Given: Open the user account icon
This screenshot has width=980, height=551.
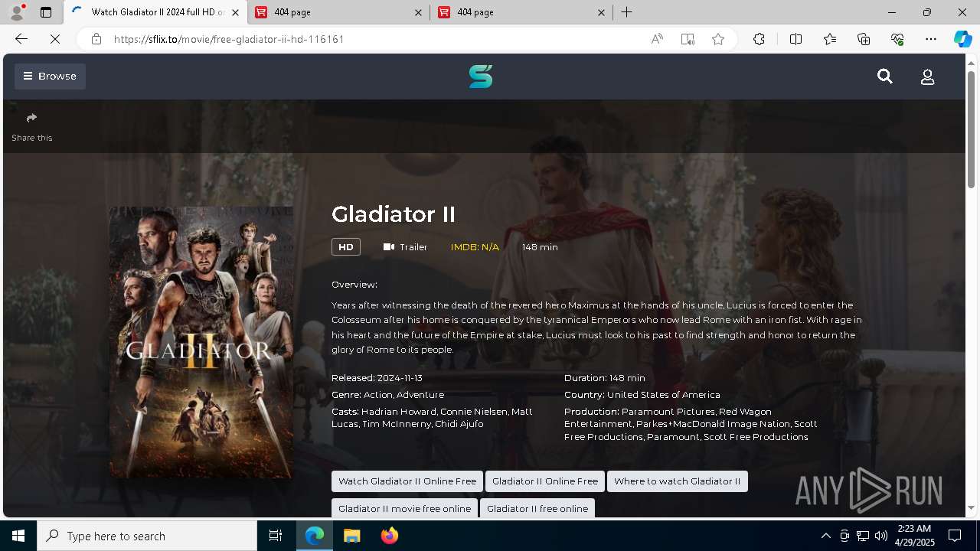Looking at the screenshot, I should coord(927,77).
